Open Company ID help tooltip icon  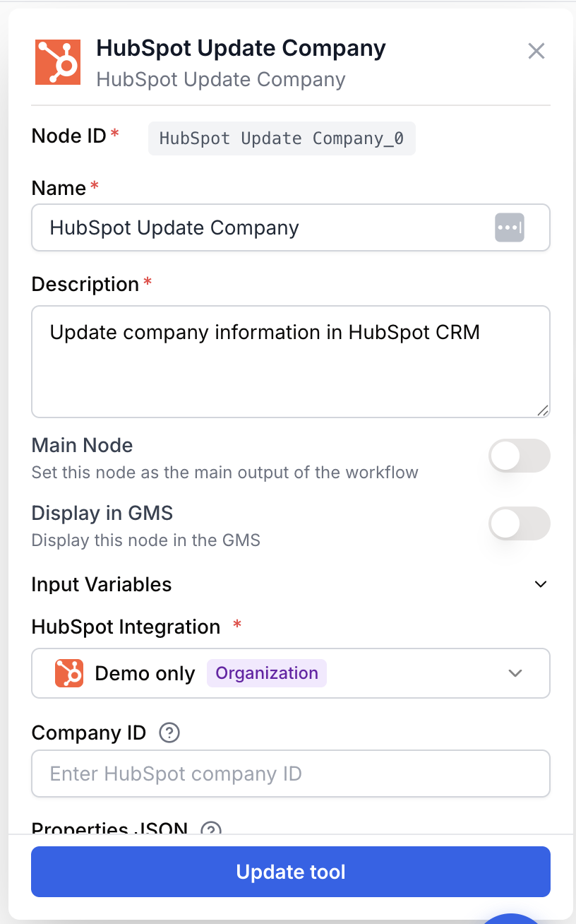(x=169, y=733)
